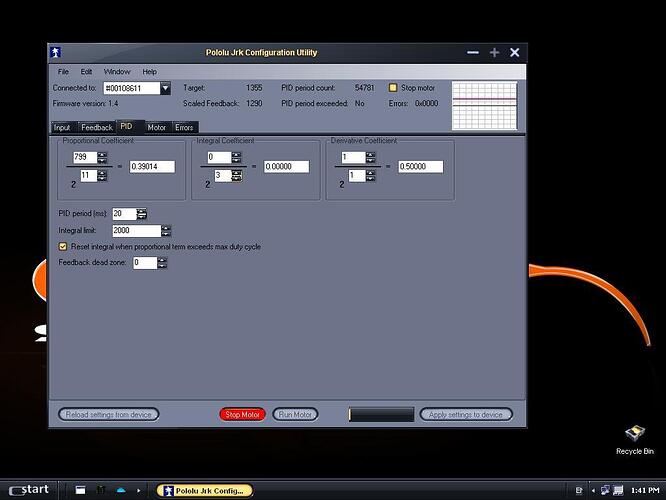Click the show desktop quick launch icon

[x=80, y=490]
